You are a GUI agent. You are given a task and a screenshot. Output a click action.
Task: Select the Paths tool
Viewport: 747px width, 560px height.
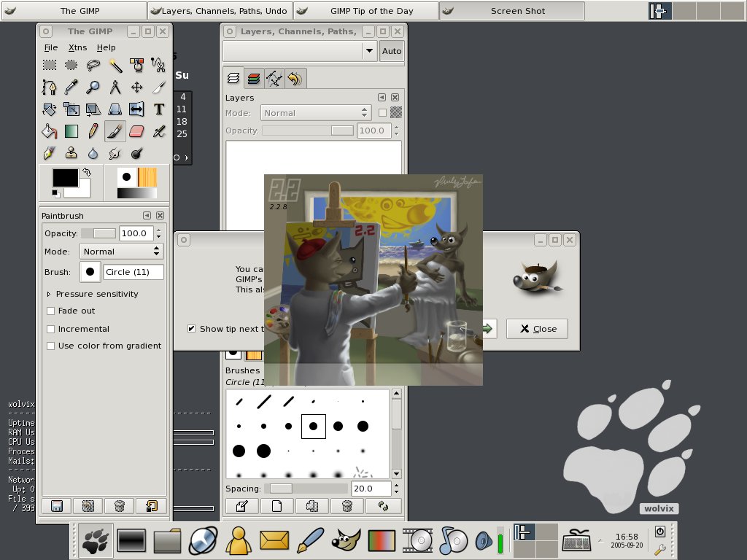click(x=49, y=87)
